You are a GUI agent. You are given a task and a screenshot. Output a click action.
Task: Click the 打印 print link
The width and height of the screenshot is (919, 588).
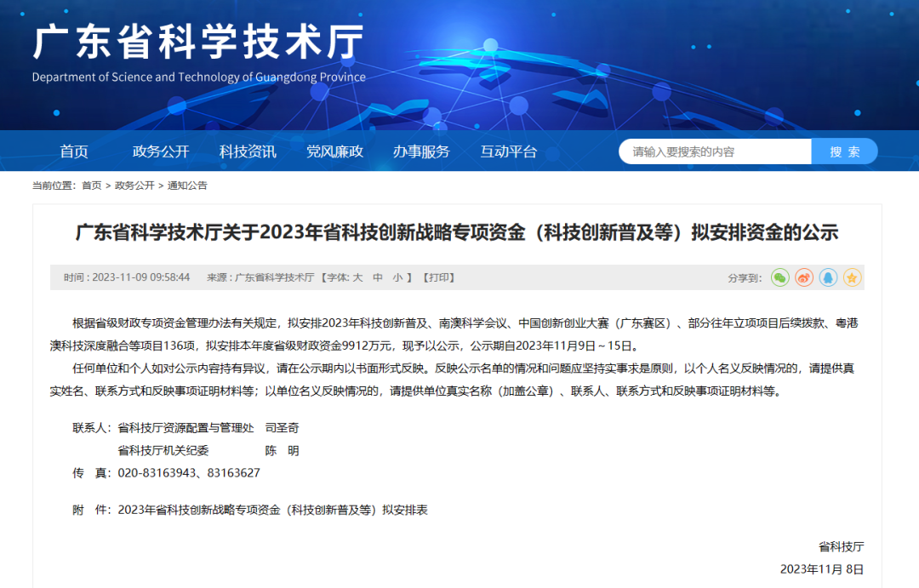(440, 277)
